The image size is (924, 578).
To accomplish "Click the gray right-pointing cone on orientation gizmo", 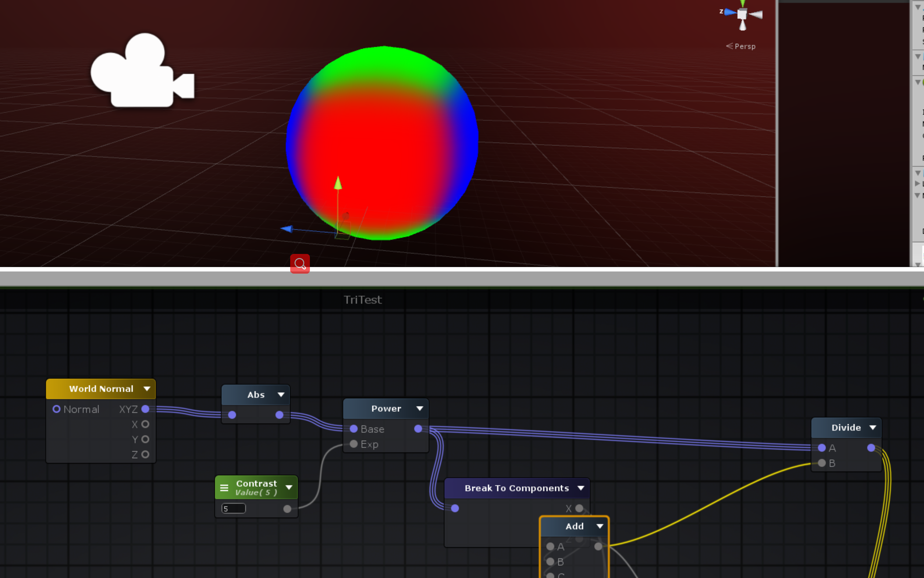I will tap(756, 14).
